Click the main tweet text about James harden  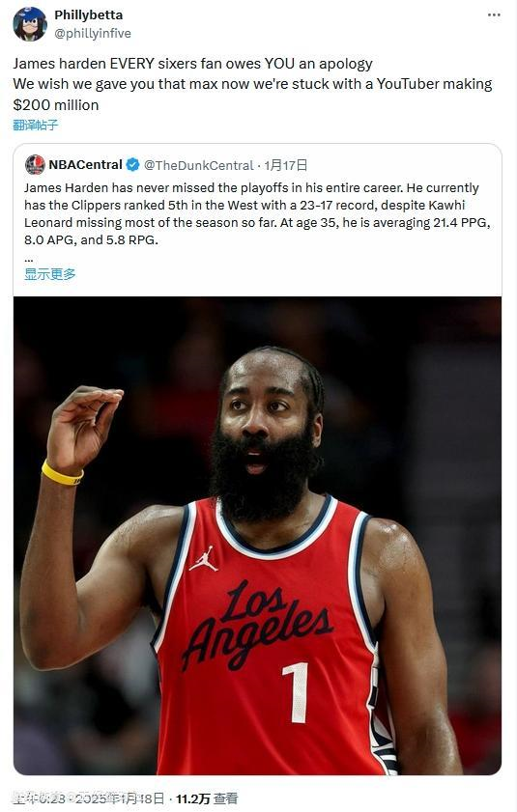click(252, 84)
